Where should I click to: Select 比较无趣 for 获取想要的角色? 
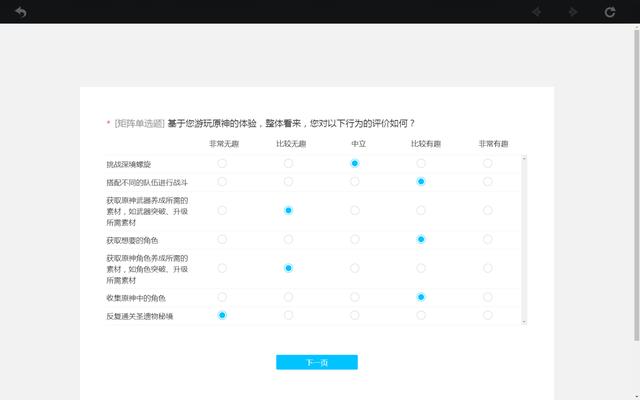[288, 240]
